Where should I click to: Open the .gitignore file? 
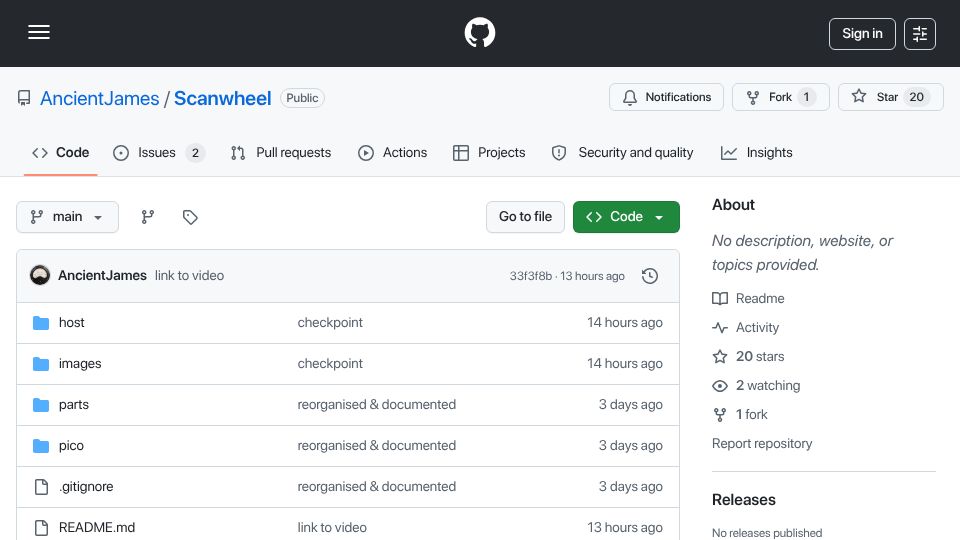pyautogui.click(x=86, y=487)
